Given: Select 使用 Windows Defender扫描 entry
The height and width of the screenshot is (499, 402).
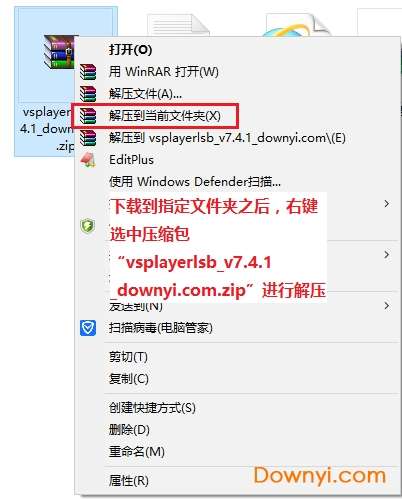Looking at the screenshot, I should coord(195,182).
